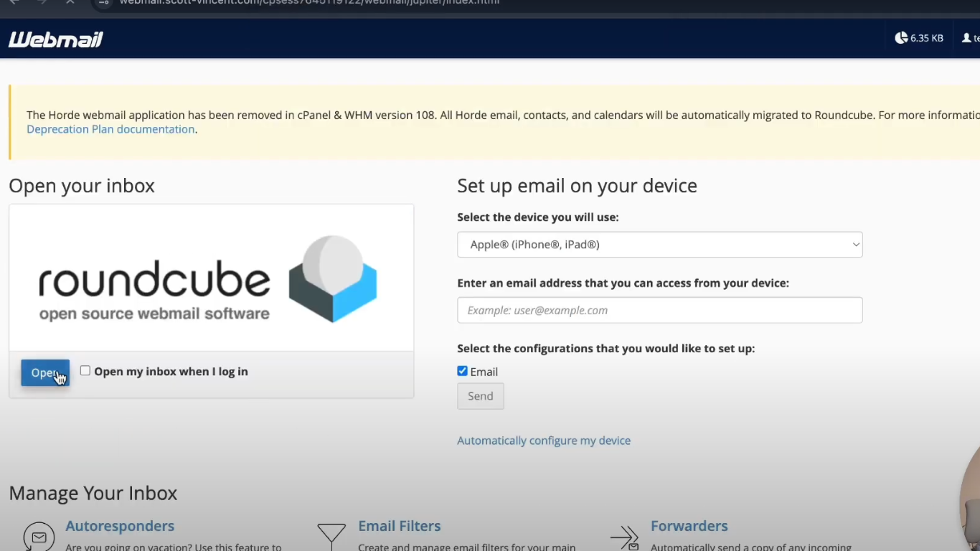Expand the device selection dropdown

pyautogui.click(x=660, y=245)
